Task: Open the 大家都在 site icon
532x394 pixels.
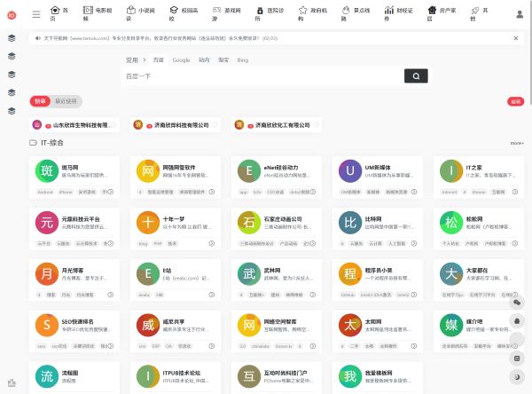Action: click(451, 274)
